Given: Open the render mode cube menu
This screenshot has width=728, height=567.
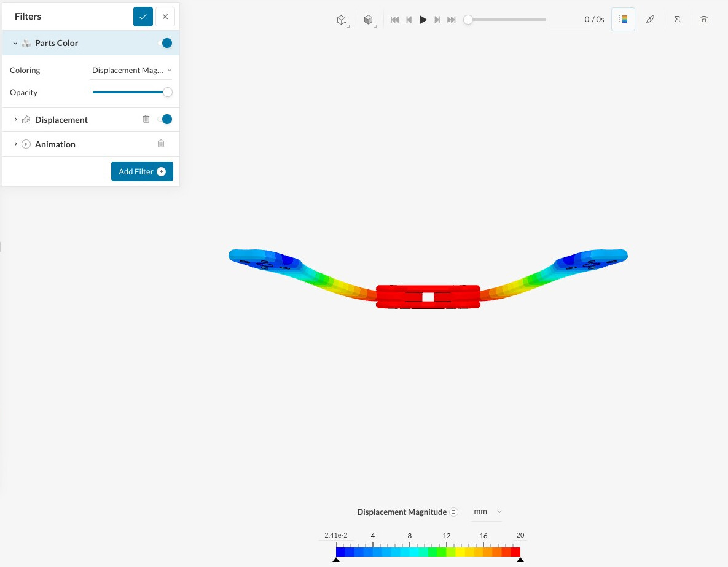Looking at the screenshot, I should click(x=369, y=20).
